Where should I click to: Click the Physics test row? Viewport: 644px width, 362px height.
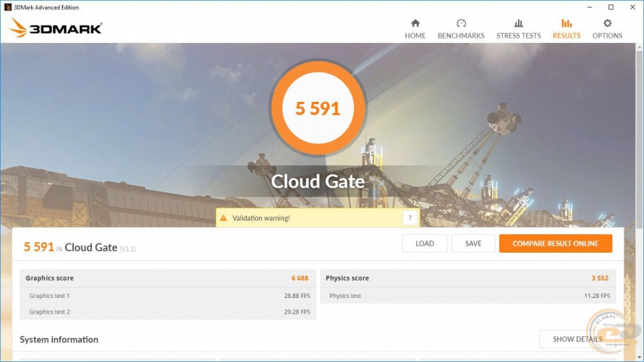click(468, 296)
